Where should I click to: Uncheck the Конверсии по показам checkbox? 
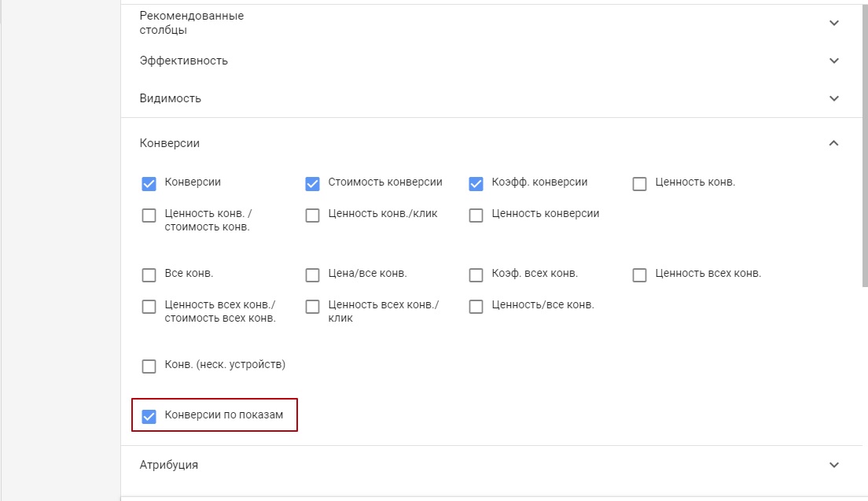[149, 416]
